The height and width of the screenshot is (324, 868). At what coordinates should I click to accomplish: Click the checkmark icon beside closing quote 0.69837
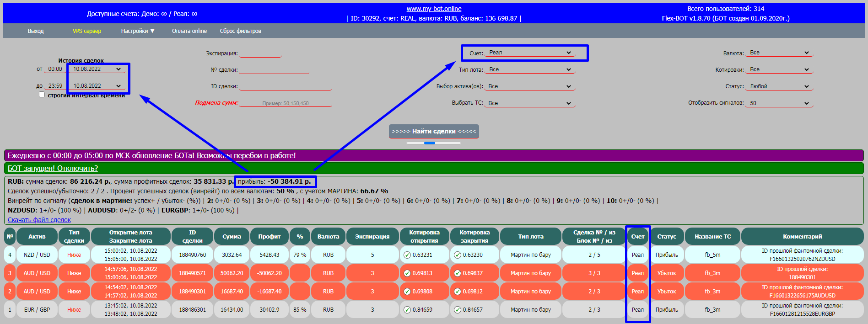click(458, 273)
